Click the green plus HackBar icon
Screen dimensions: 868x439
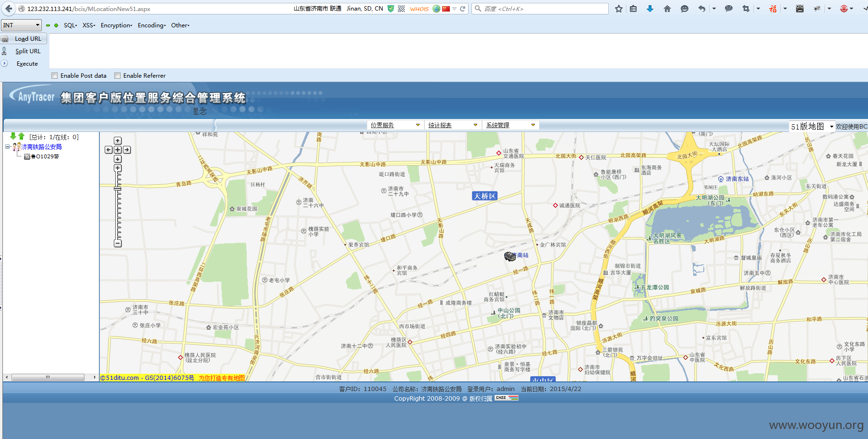(56, 25)
